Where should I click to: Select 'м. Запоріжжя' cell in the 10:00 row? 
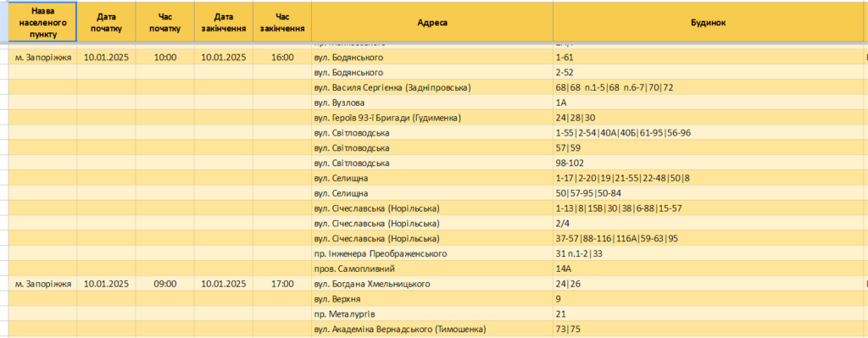pyautogui.click(x=42, y=58)
